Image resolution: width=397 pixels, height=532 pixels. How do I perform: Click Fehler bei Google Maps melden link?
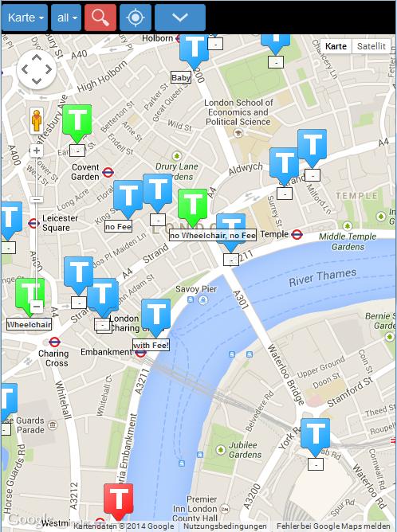click(333, 526)
